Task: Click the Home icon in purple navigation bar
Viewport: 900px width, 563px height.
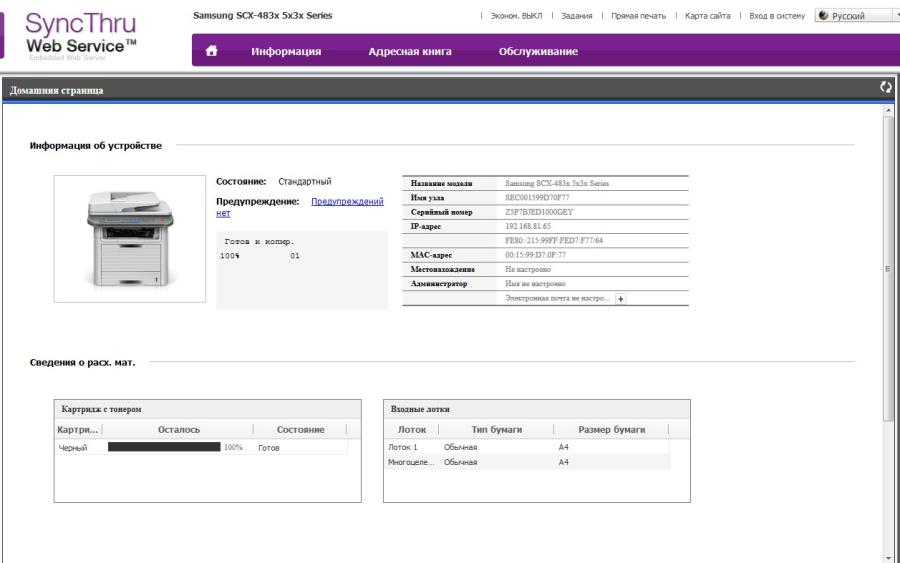Action: (211, 52)
